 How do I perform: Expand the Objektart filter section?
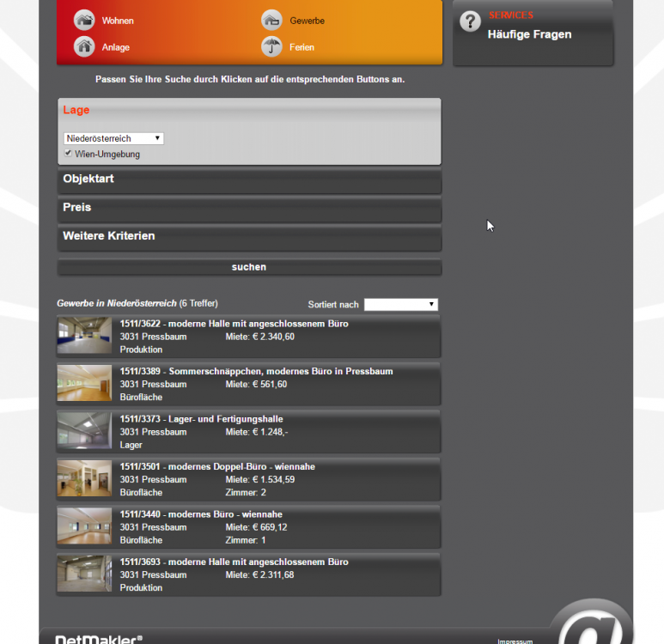pyautogui.click(x=88, y=179)
